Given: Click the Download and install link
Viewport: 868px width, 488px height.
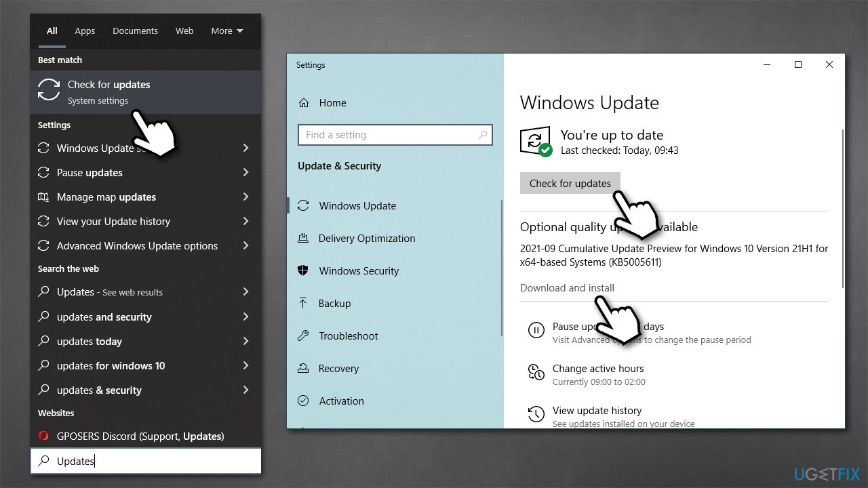Looking at the screenshot, I should tap(567, 287).
